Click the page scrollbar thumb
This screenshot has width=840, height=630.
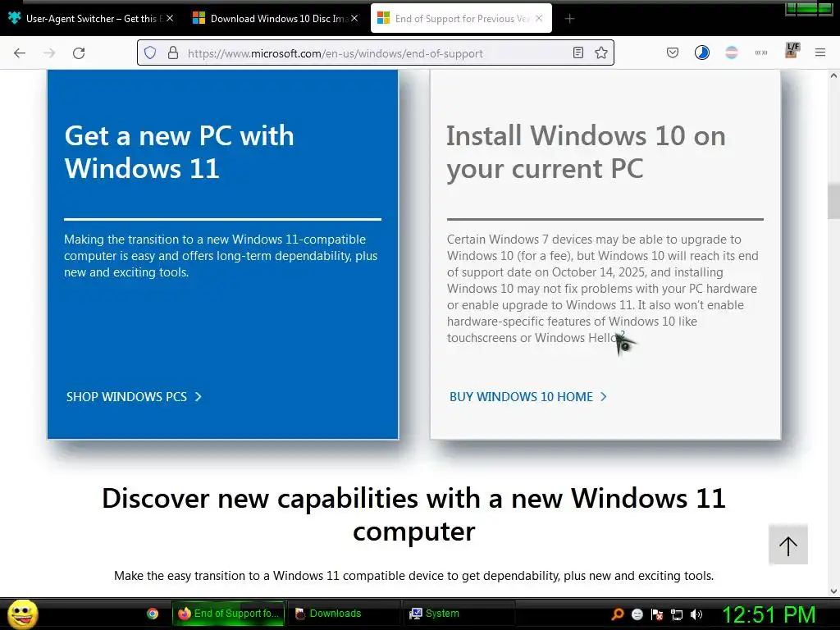point(833,201)
